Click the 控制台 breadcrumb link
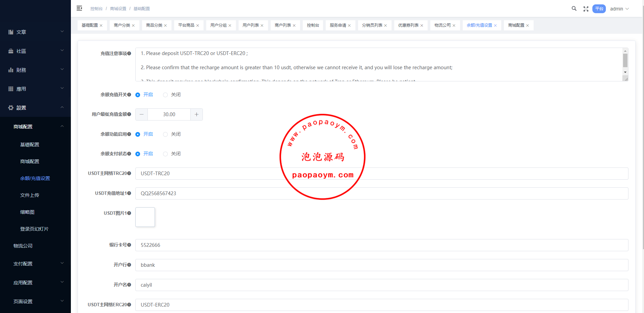 click(96, 9)
